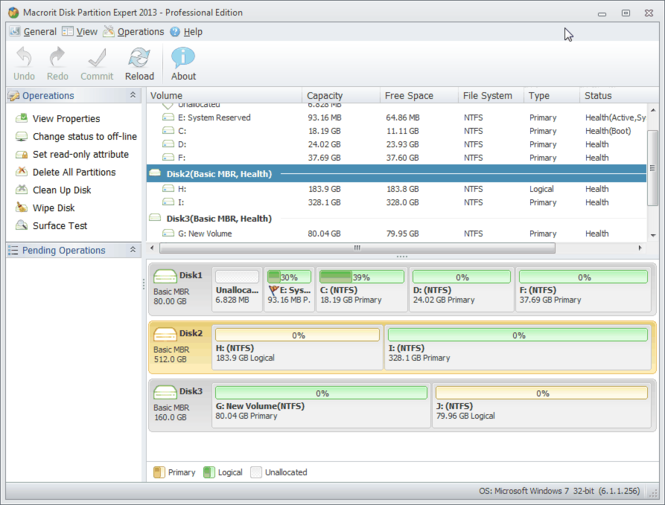Click the drive icon beside H: in volume list
The height and width of the screenshot is (505, 665).
(168, 189)
